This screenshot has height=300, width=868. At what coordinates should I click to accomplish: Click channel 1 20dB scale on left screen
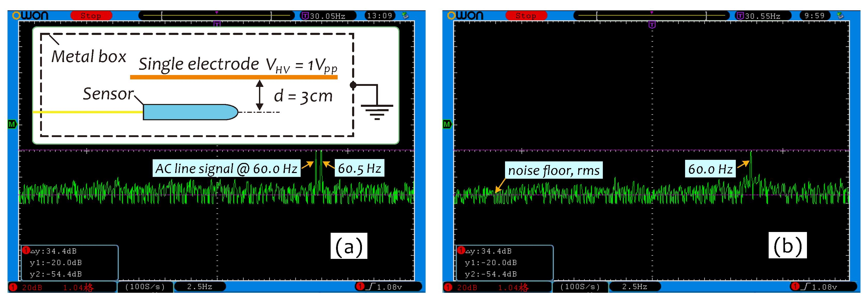pos(32,287)
